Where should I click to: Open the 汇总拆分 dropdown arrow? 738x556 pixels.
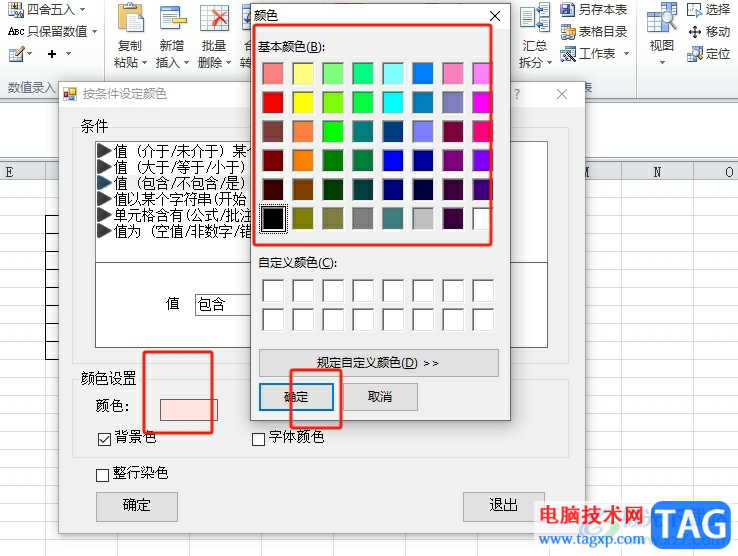(x=549, y=63)
